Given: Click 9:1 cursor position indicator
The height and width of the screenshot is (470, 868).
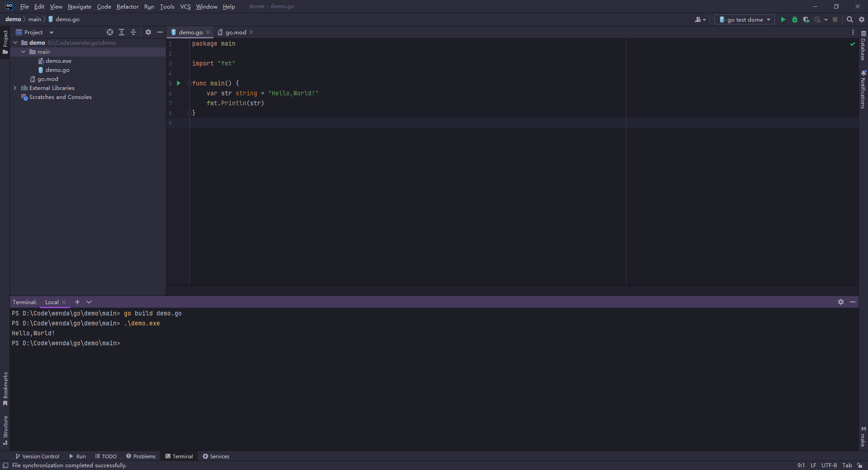Looking at the screenshot, I should [801, 465].
